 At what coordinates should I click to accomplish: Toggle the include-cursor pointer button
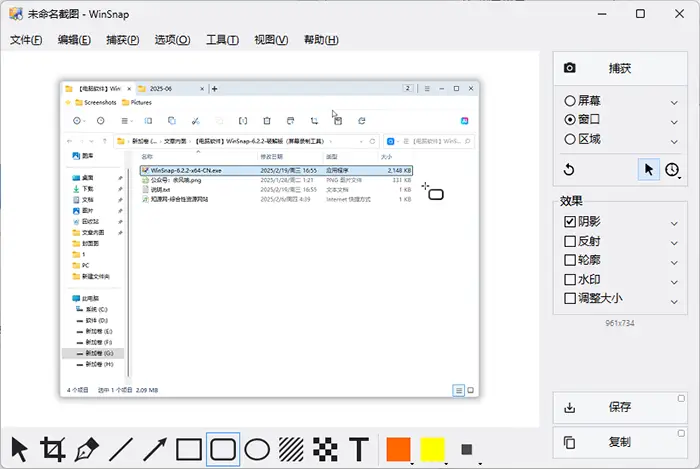[x=649, y=170]
